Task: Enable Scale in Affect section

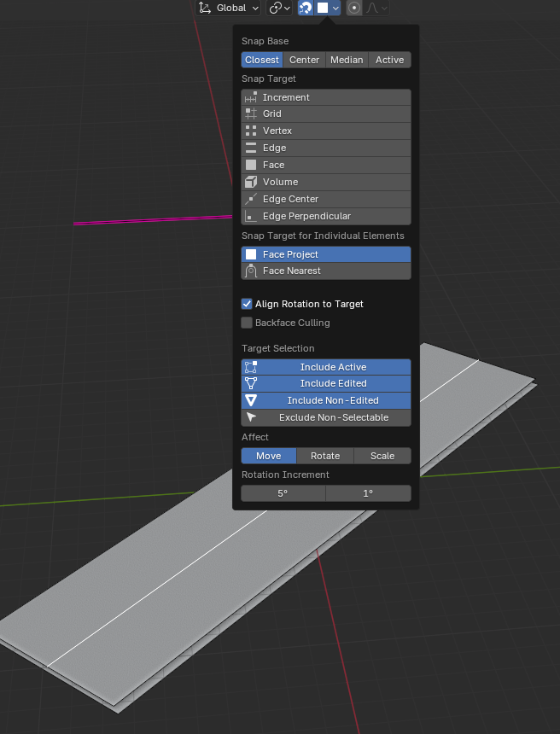Action: [x=382, y=456]
